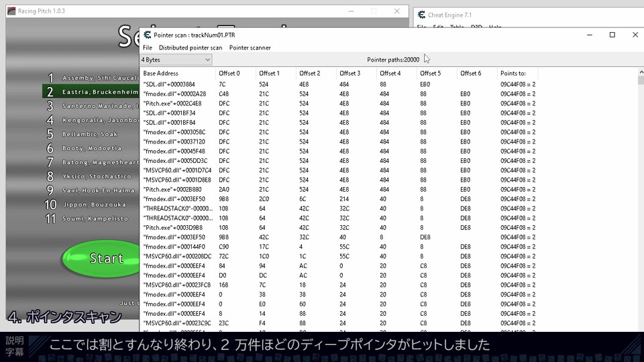Select row "Pitch.exe"+0003D9B8
The image size is (644, 362).
point(339,228)
